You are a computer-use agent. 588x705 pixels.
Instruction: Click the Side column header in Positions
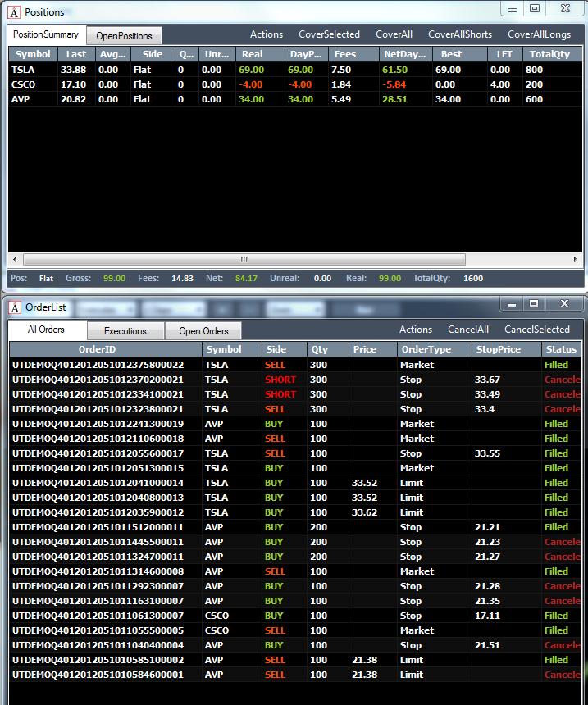click(x=153, y=54)
